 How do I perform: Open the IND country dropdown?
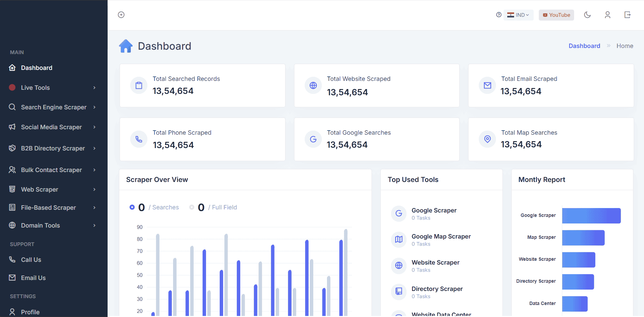click(x=518, y=15)
